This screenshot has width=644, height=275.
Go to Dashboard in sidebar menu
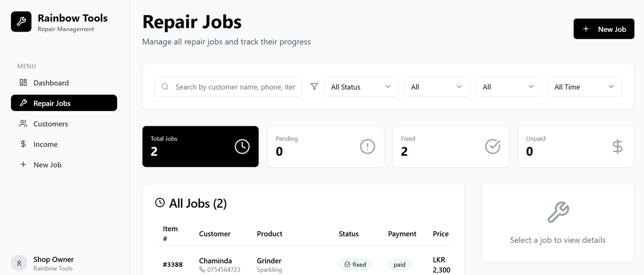(x=51, y=83)
